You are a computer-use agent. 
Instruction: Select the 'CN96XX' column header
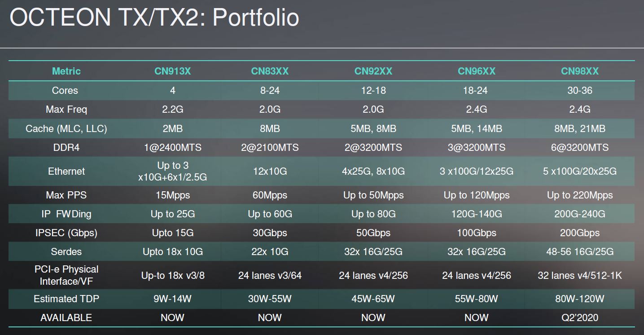tap(477, 71)
